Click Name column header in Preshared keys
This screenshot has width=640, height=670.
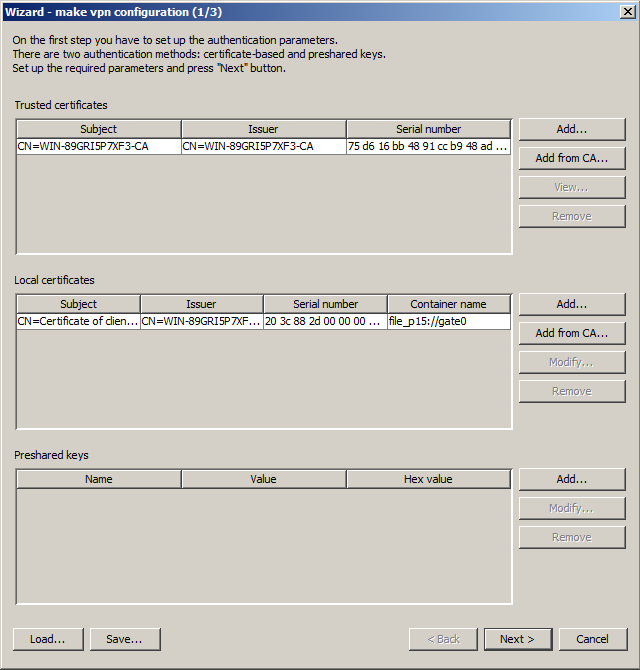(99, 479)
